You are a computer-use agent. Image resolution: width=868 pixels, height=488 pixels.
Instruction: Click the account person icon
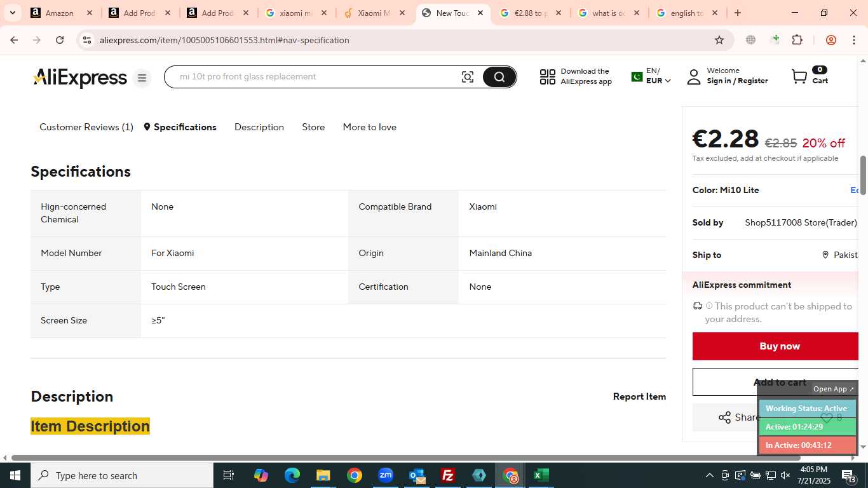[x=694, y=77]
